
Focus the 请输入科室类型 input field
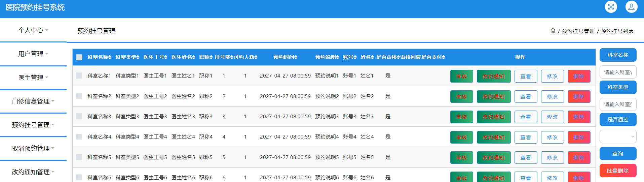[x=618, y=104]
